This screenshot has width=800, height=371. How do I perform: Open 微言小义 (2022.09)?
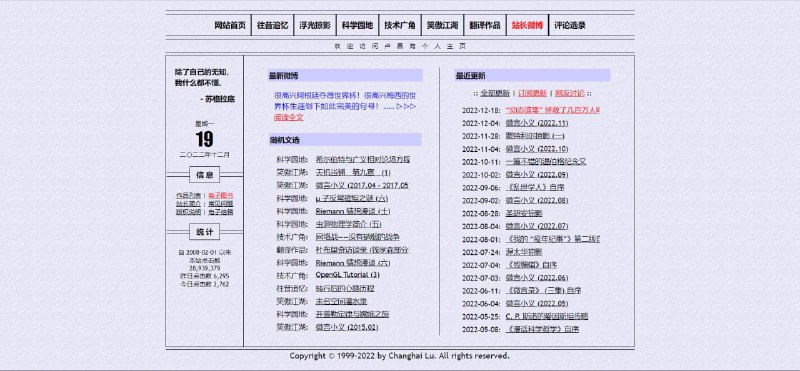(x=537, y=175)
